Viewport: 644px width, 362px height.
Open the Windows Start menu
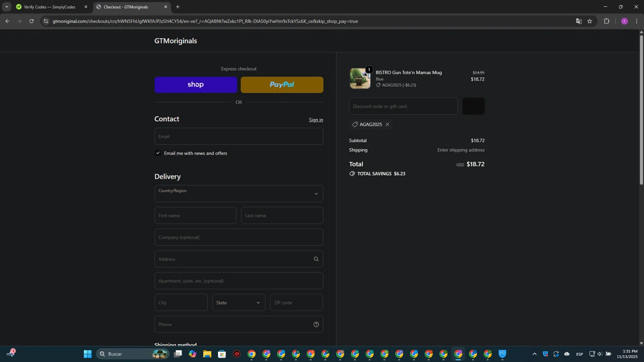coord(88,354)
